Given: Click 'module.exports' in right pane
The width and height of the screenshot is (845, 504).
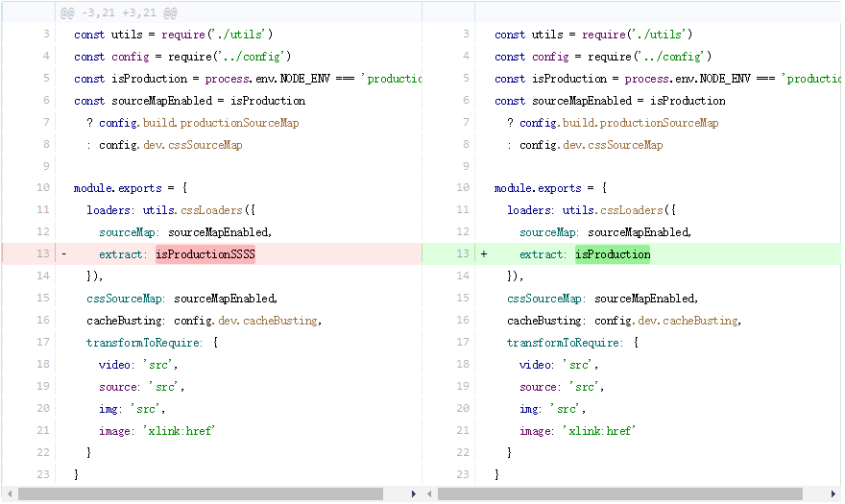Looking at the screenshot, I should tap(538, 188).
